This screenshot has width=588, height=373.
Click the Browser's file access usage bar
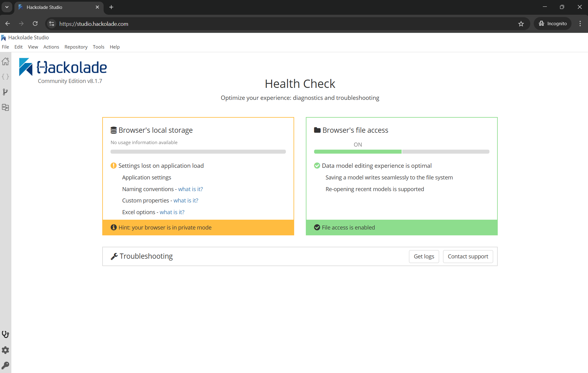[x=401, y=151]
